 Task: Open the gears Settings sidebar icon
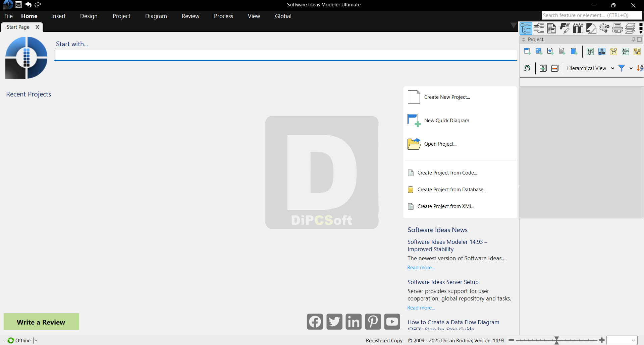604,28
